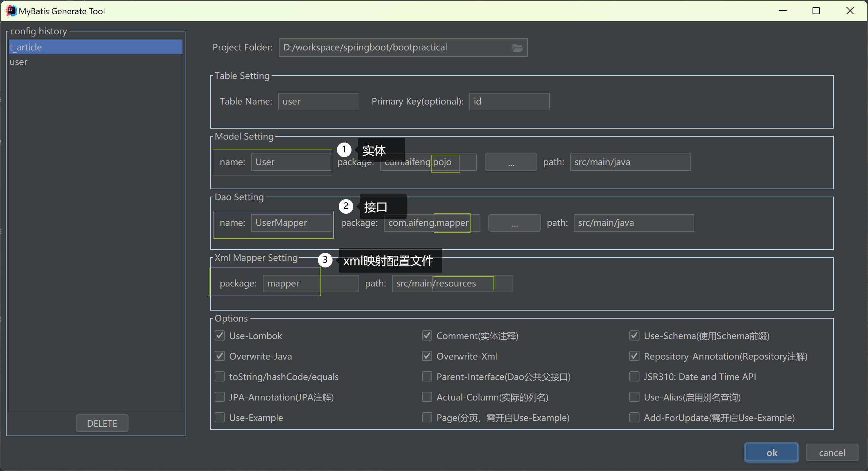Click the Table Name field
This screenshot has height=471, width=868.
318,102
